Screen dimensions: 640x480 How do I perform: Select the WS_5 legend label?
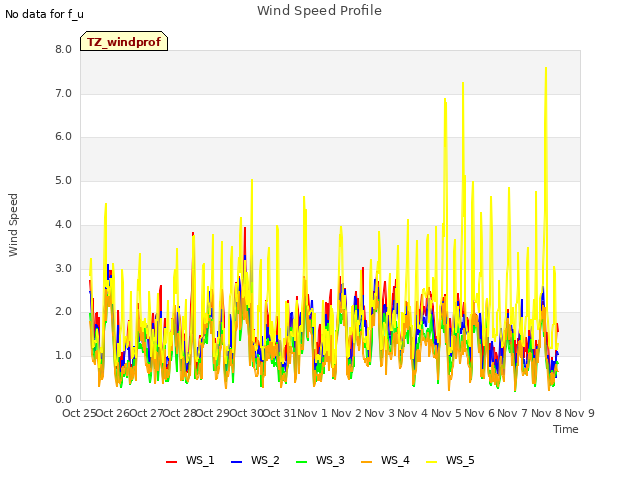point(460,460)
